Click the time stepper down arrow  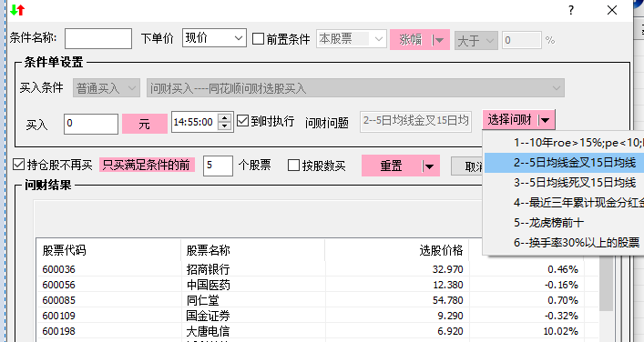pyautogui.click(x=224, y=126)
